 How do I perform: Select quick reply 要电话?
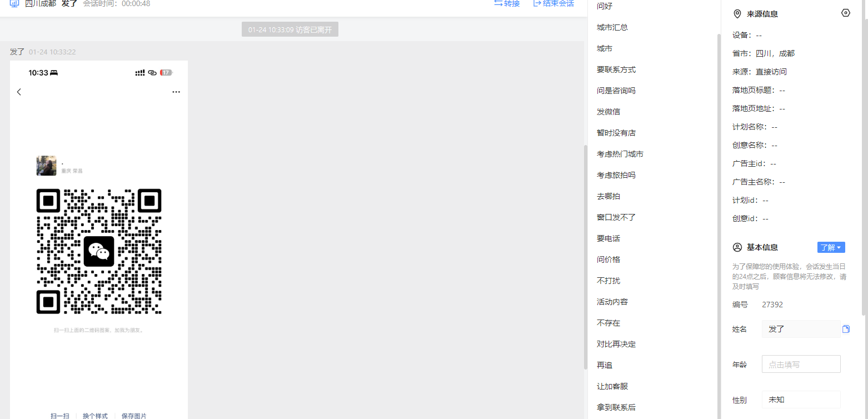click(608, 238)
